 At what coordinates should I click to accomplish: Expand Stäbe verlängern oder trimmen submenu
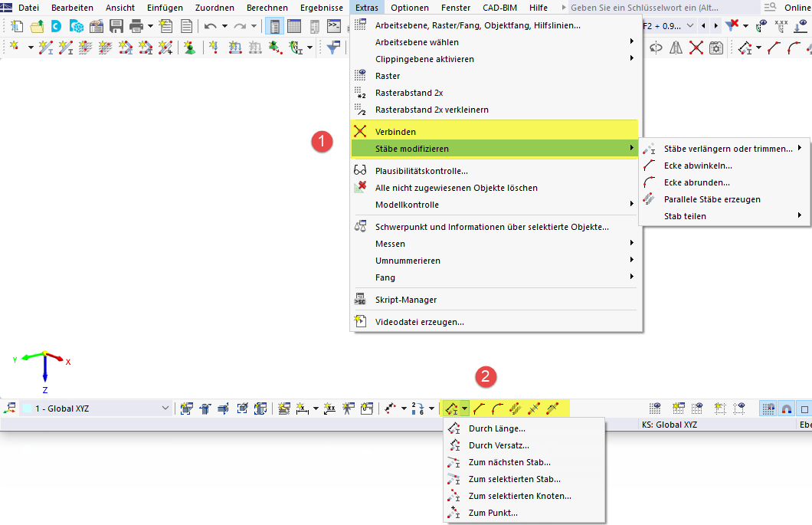click(724, 149)
